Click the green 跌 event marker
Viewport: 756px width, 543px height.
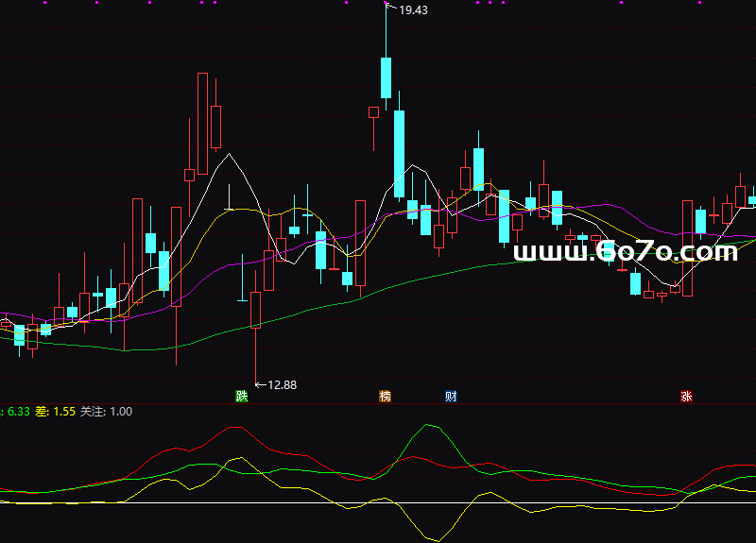[242, 396]
